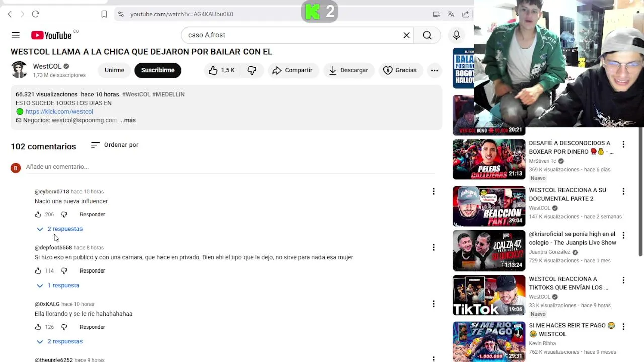
Task: Like the comment by @cyberx0718
Action: 38,215
